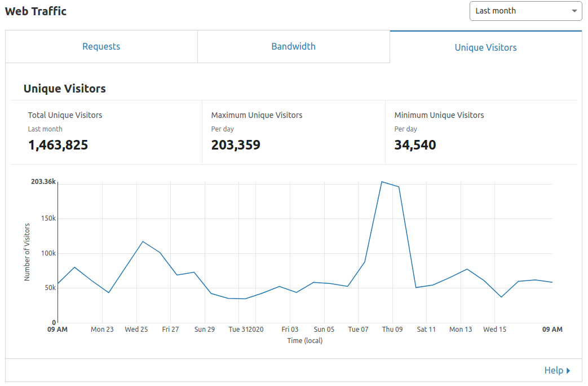Click the chart peak near Thu 09
The image size is (588, 386).
point(382,182)
